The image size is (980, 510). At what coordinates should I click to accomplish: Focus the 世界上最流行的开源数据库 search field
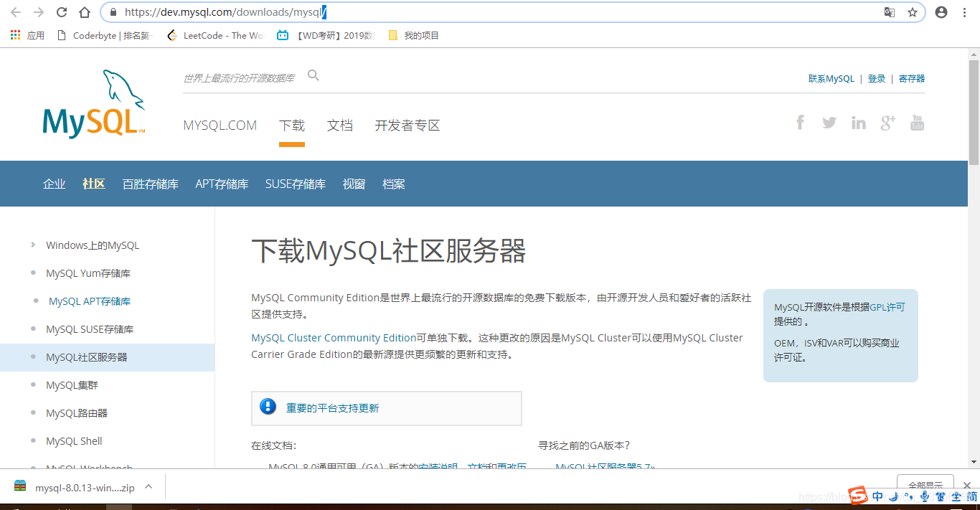240,78
